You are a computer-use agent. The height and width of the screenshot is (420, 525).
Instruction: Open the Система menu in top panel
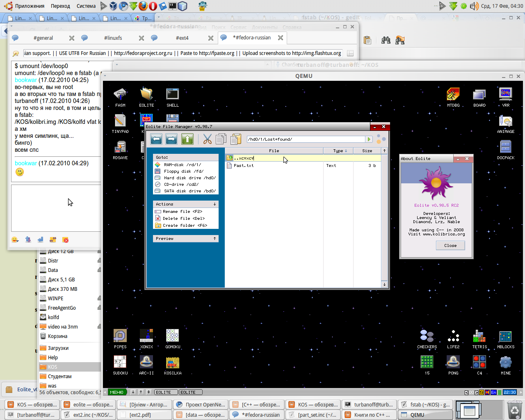(86, 6)
